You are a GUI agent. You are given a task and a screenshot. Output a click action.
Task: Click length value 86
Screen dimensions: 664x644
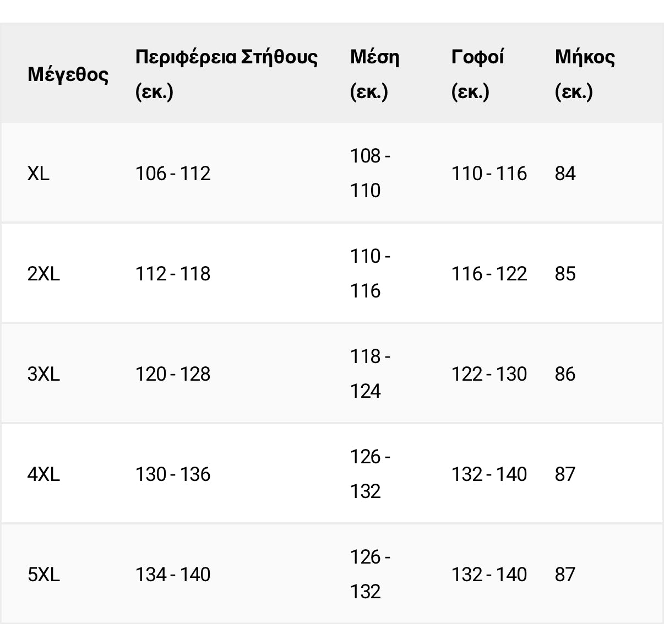[x=565, y=374]
